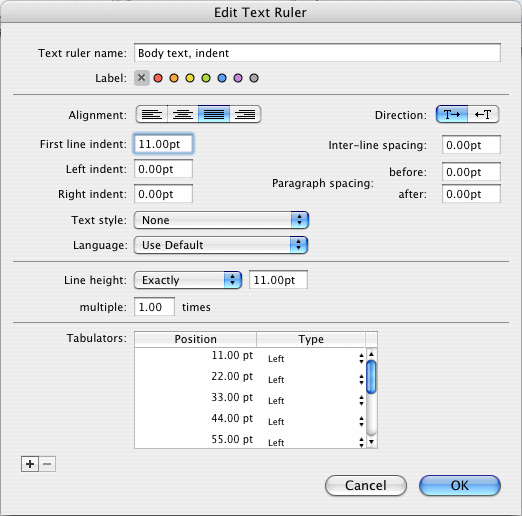The image size is (522, 516).
Task: Click the Position column header
Action: click(195, 339)
